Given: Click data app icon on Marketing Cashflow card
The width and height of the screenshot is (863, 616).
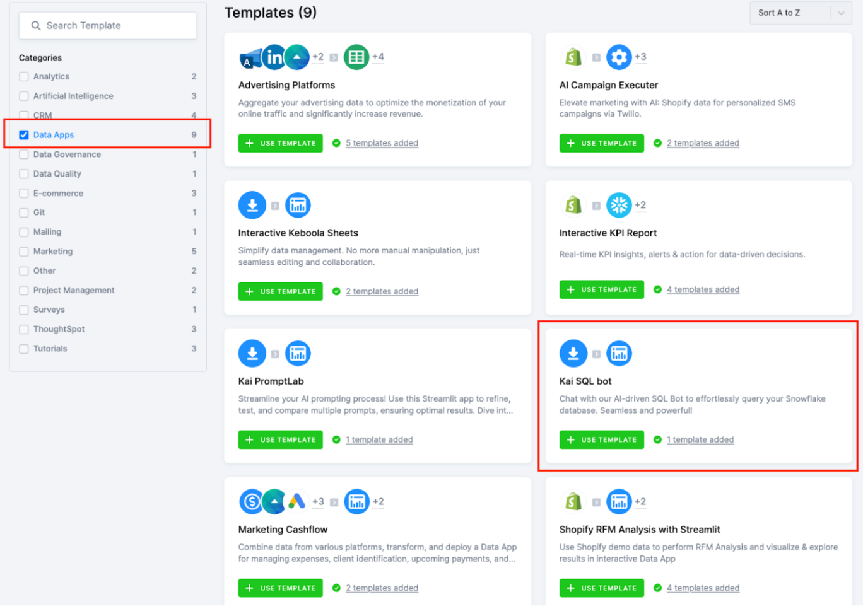Looking at the screenshot, I should 356,502.
